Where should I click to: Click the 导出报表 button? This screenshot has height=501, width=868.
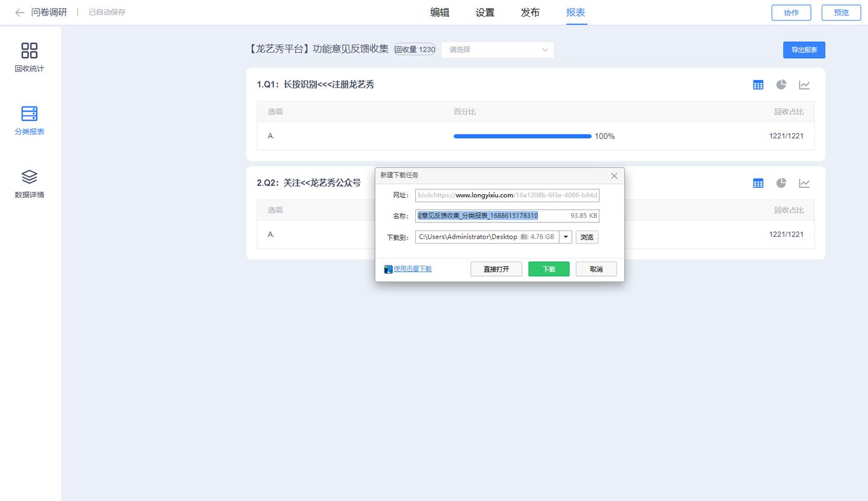tap(804, 50)
